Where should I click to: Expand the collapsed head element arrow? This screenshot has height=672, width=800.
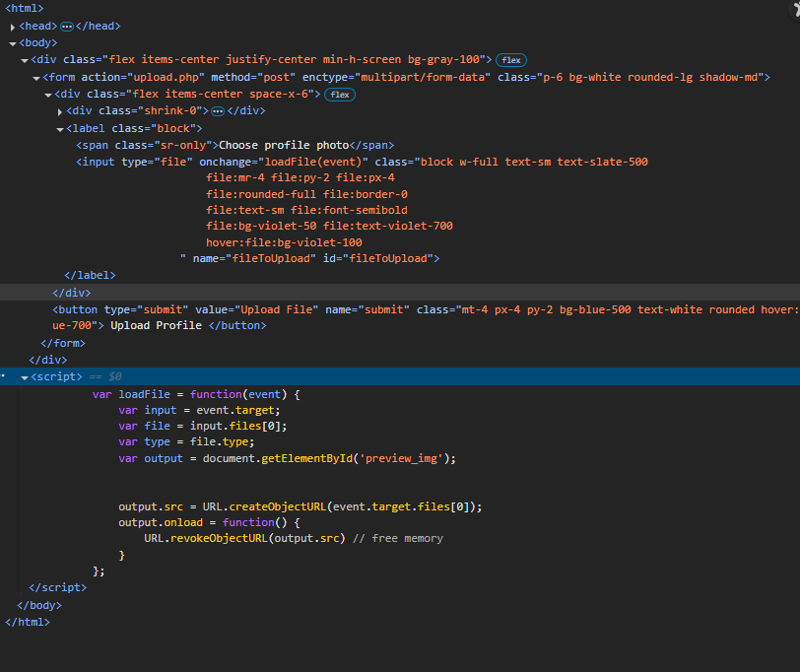click(12, 27)
